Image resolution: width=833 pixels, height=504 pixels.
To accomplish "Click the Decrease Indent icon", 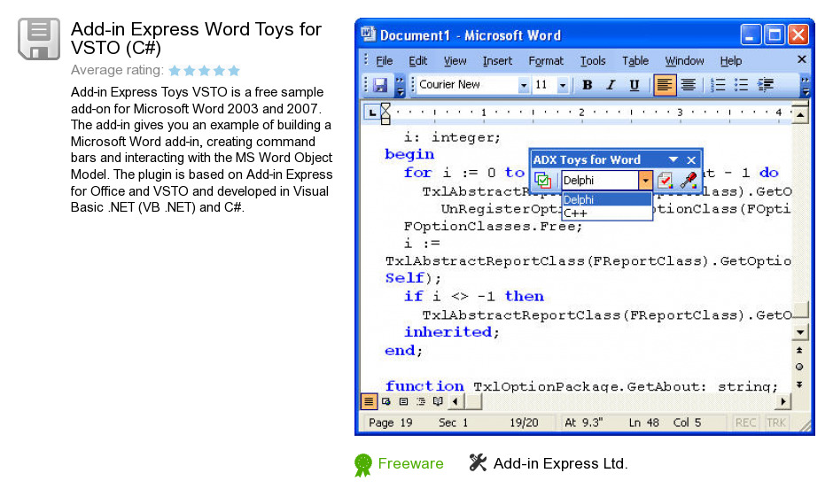I will pos(765,85).
